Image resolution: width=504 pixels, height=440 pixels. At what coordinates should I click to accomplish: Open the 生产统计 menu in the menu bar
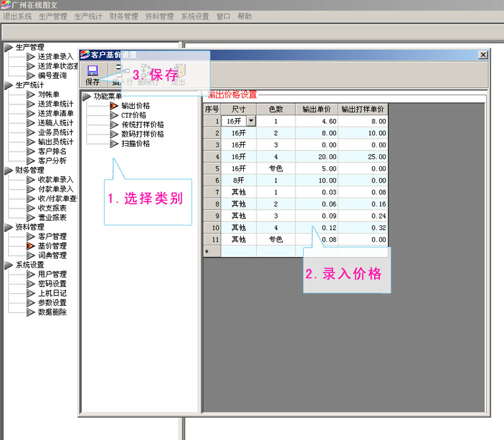click(88, 16)
